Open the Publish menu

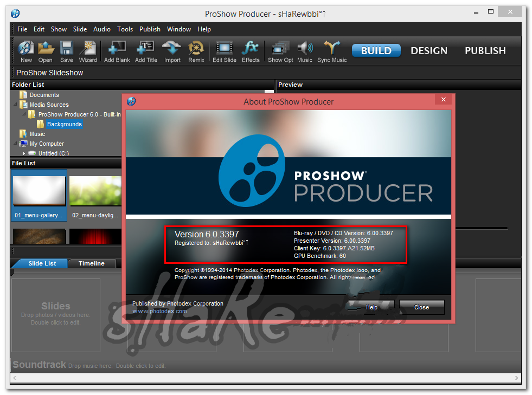pos(150,29)
